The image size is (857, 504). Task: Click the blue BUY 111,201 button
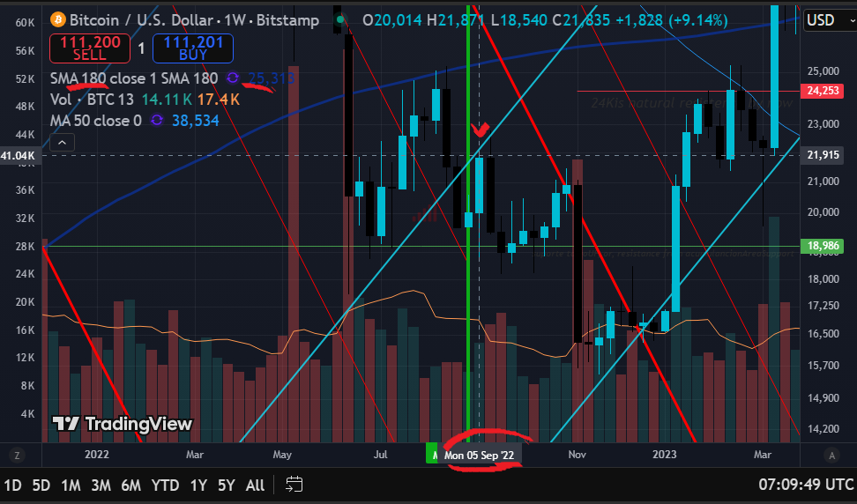(193, 48)
